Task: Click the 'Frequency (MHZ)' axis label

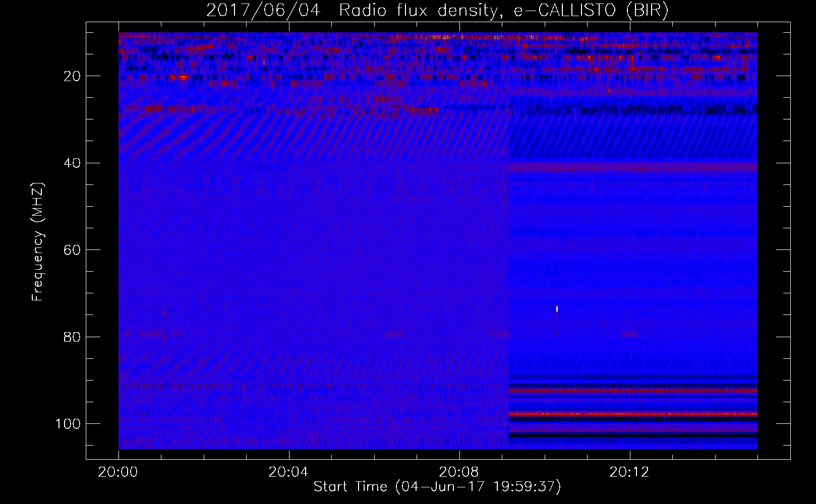Action: point(38,241)
